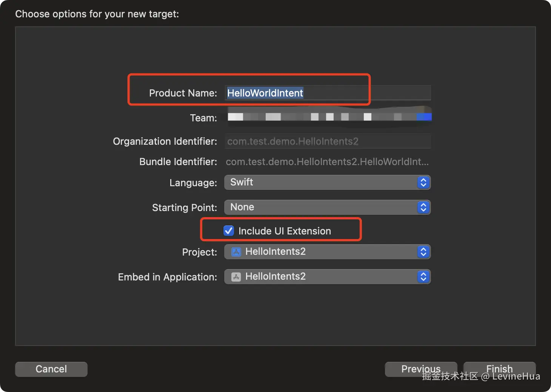Image resolution: width=551 pixels, height=392 pixels.
Task: Go back with the Previous button
Action: pyautogui.click(x=420, y=369)
